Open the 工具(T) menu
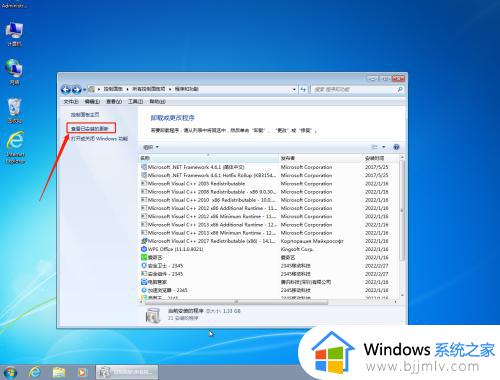 135,101
